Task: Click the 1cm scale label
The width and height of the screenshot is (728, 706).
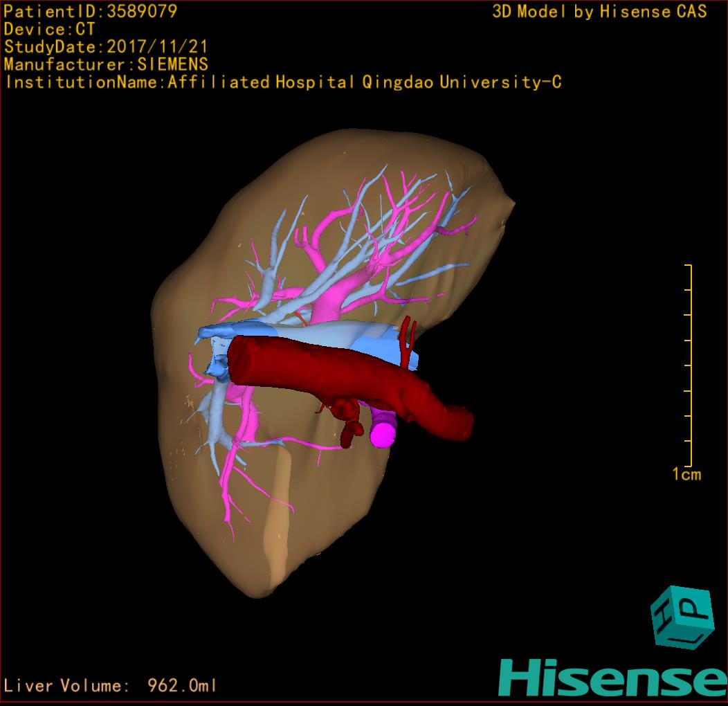Action: pos(686,474)
